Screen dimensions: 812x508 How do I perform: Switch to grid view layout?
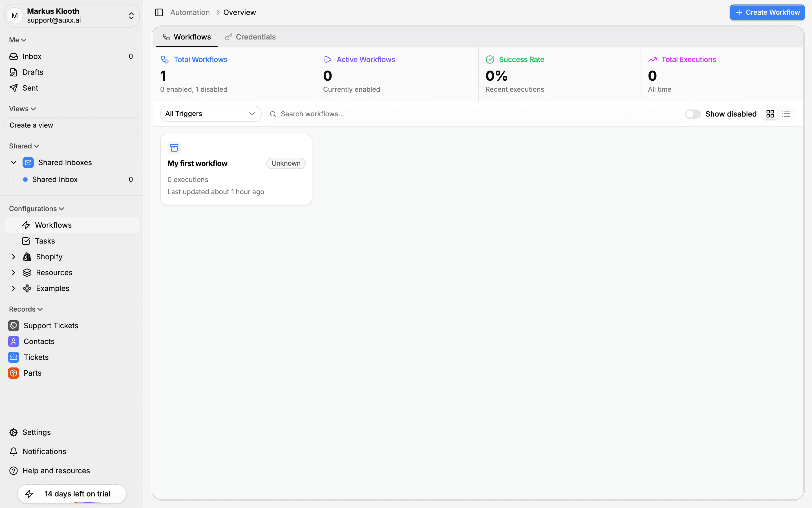[x=770, y=114]
